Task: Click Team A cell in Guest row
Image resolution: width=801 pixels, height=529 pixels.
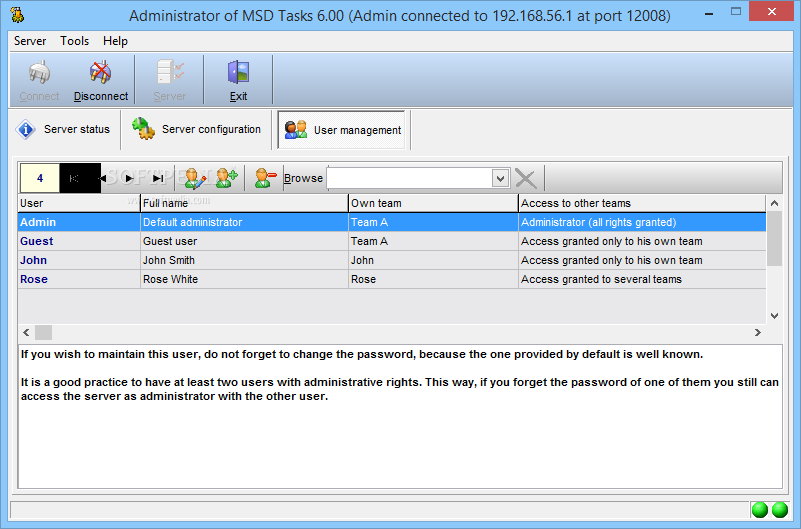Action: pyautogui.click(x=433, y=241)
